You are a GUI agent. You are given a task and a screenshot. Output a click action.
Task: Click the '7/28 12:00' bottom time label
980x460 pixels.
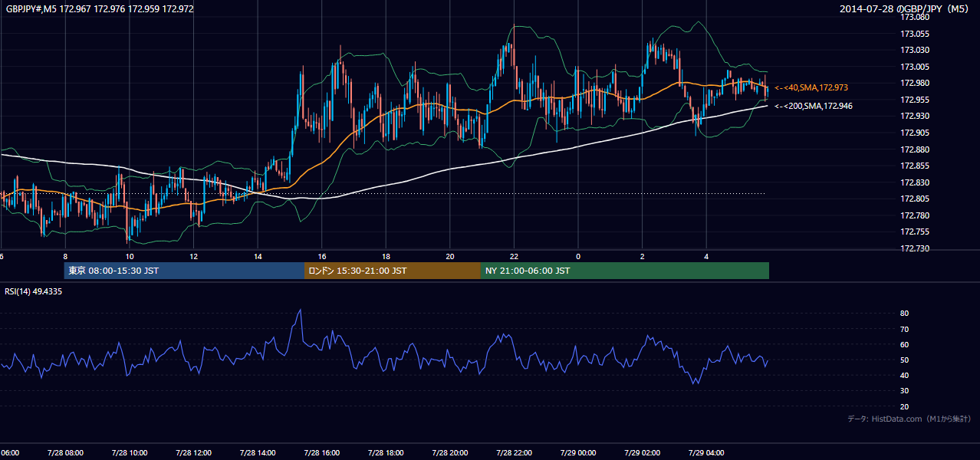193,453
